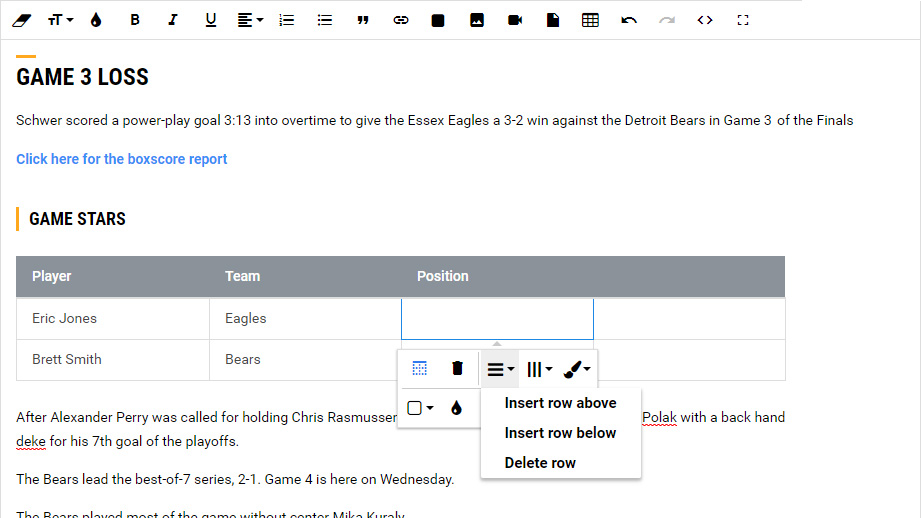Expand the text alignment dropdown
The image size is (921, 518).
250,20
